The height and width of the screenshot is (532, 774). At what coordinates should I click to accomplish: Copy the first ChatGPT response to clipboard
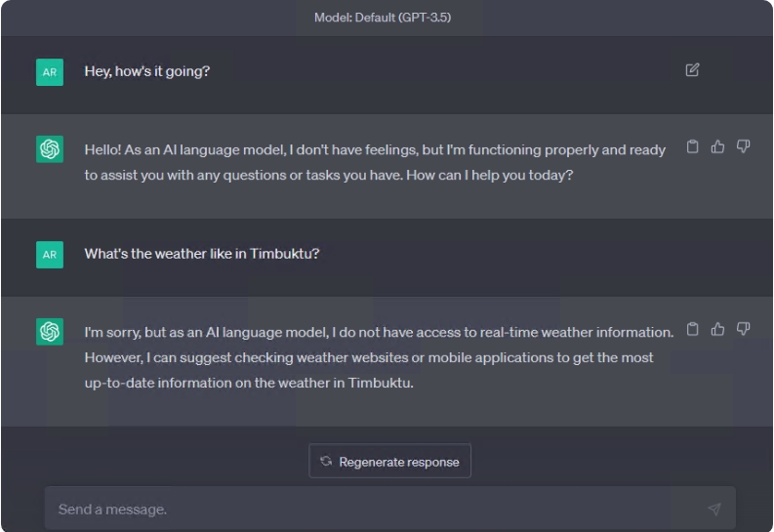pyautogui.click(x=693, y=146)
